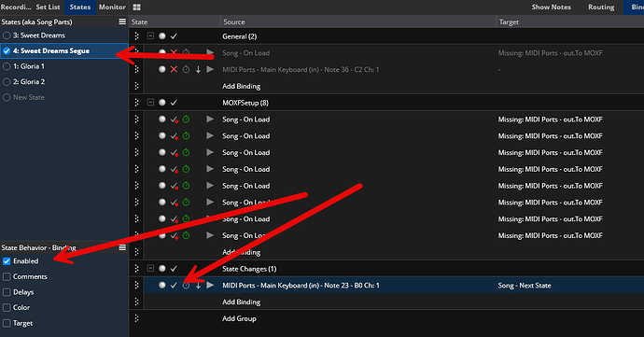Test-play the Note 23 B0 binding
644x337 pixels.
210,286
